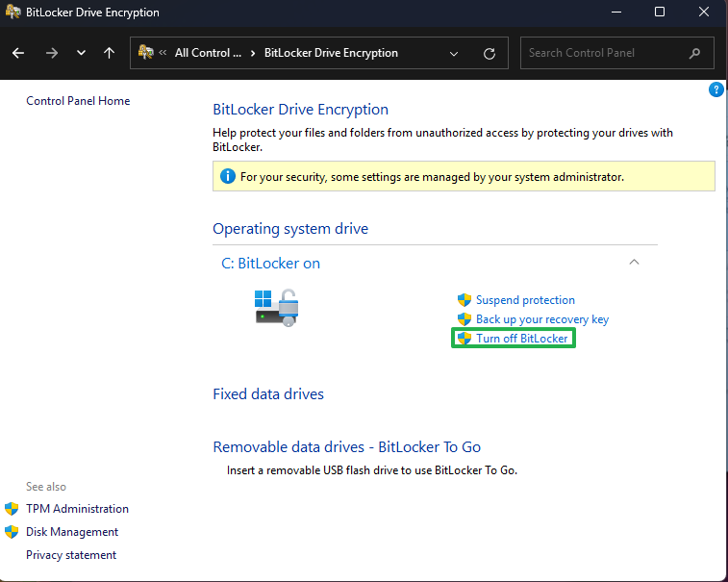Viewport: 728px width, 582px height.
Task: Click the search magnifier icon
Action: (x=694, y=53)
